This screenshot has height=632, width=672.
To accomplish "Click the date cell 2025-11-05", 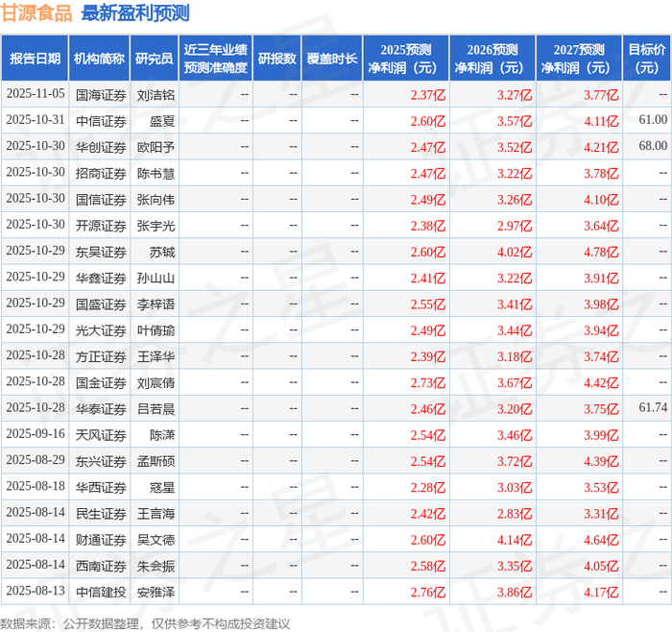I will pos(36,94).
